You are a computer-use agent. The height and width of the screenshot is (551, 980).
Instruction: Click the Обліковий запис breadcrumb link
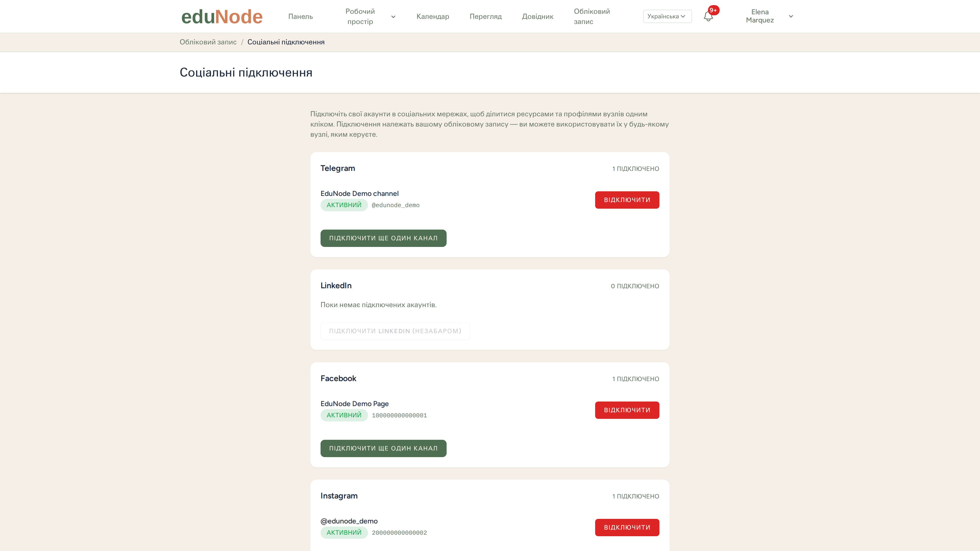(x=208, y=42)
